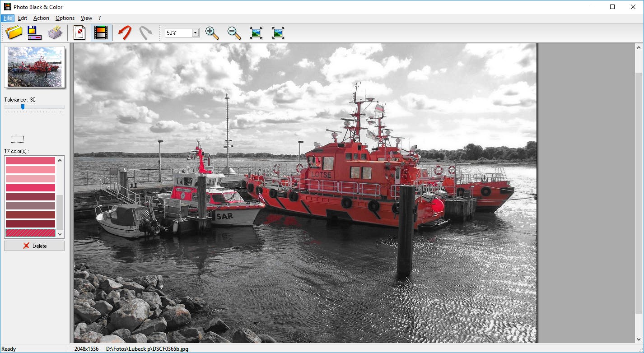Open the Options menu
The width and height of the screenshot is (644, 353).
click(65, 18)
